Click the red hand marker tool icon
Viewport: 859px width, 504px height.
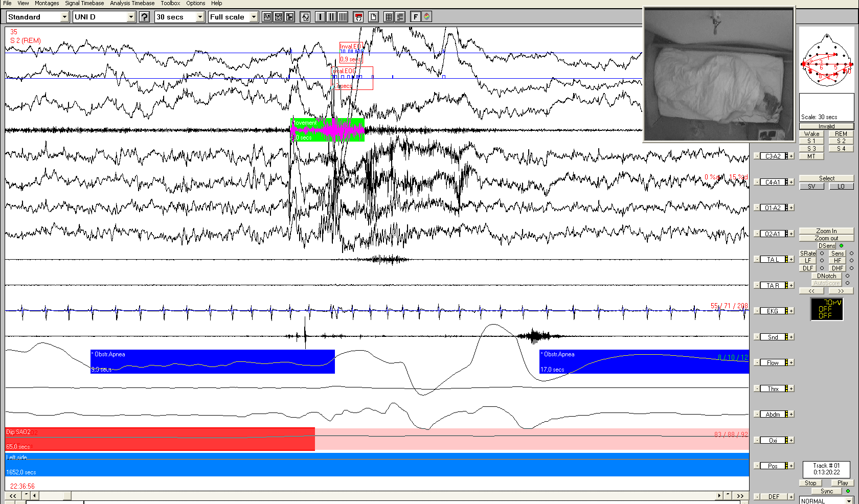(358, 17)
